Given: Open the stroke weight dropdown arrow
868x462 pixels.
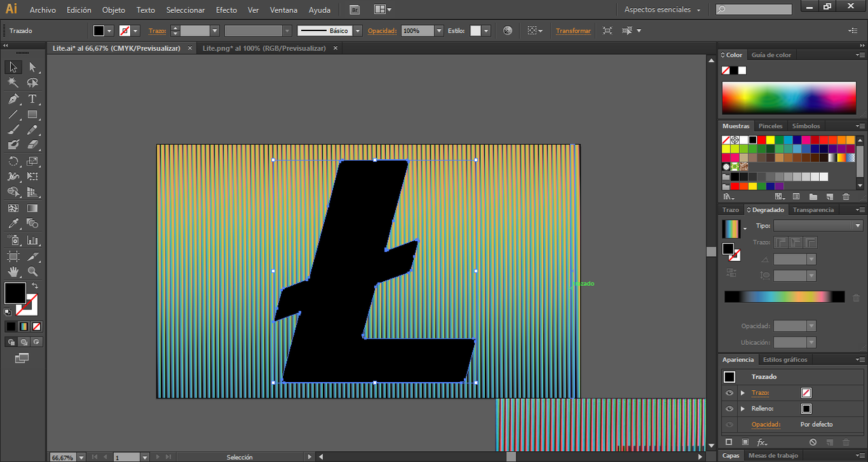Looking at the screenshot, I should click(215, 30).
